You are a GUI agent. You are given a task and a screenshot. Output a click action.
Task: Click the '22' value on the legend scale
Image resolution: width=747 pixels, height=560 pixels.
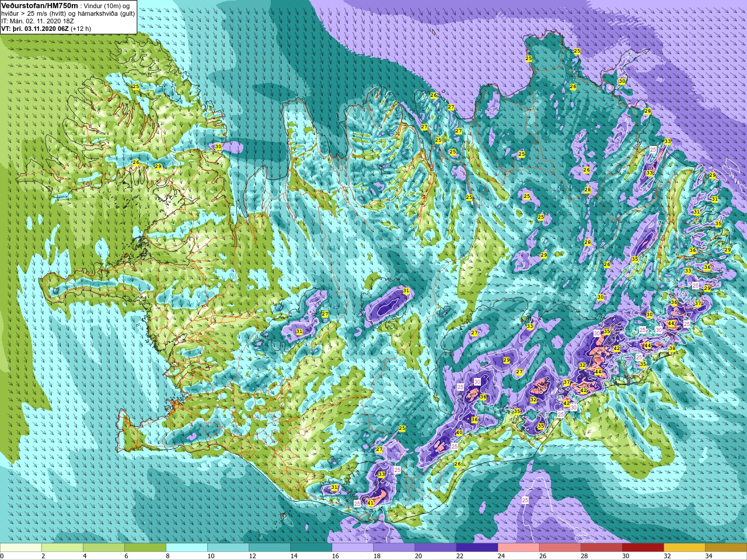[459, 556]
